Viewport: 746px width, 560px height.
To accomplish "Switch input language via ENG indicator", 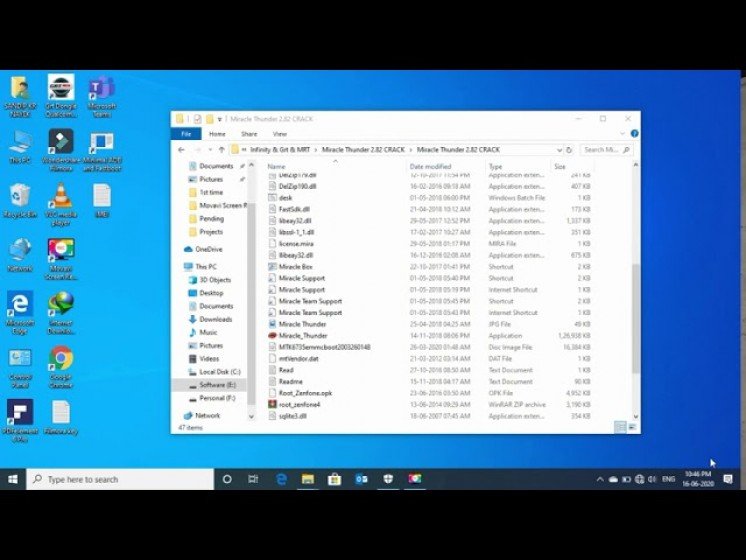I will [668, 479].
